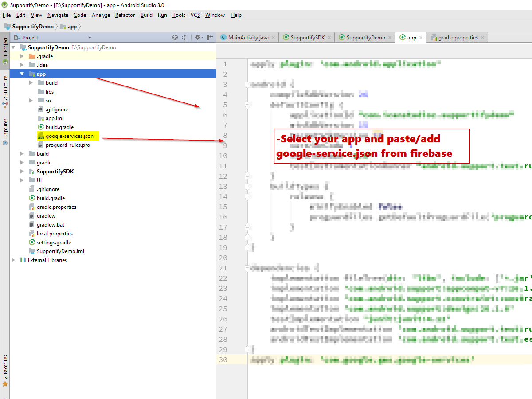Image resolution: width=532 pixels, height=399 pixels.
Task: Fold the code block at line 3
Action: 247,84
